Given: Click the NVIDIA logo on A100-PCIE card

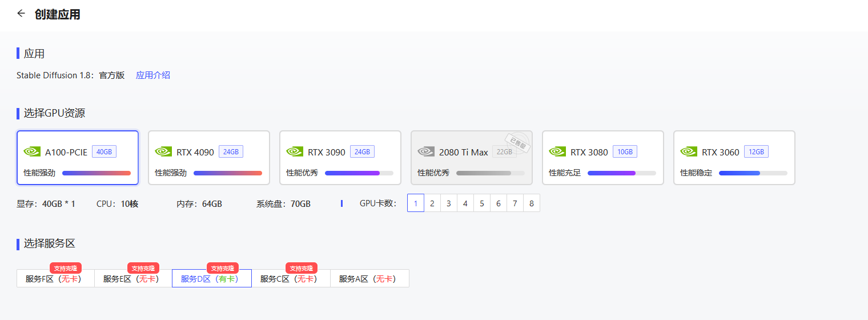Looking at the screenshot, I should pyautogui.click(x=32, y=151).
